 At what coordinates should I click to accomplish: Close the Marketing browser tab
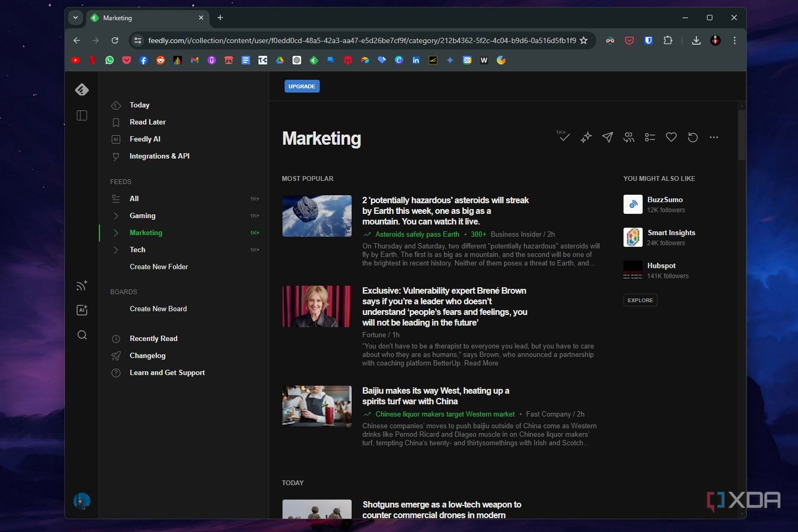(201, 18)
